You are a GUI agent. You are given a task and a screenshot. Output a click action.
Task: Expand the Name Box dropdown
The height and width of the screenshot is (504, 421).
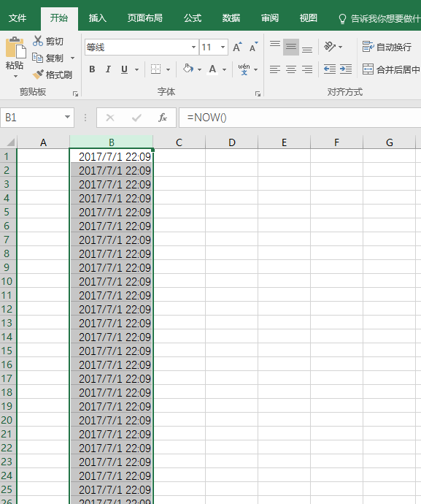click(67, 117)
